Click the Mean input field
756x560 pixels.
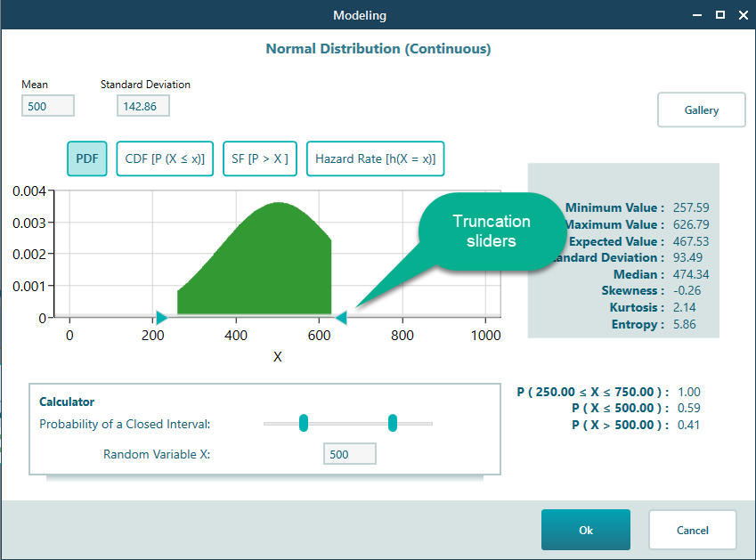pos(47,105)
